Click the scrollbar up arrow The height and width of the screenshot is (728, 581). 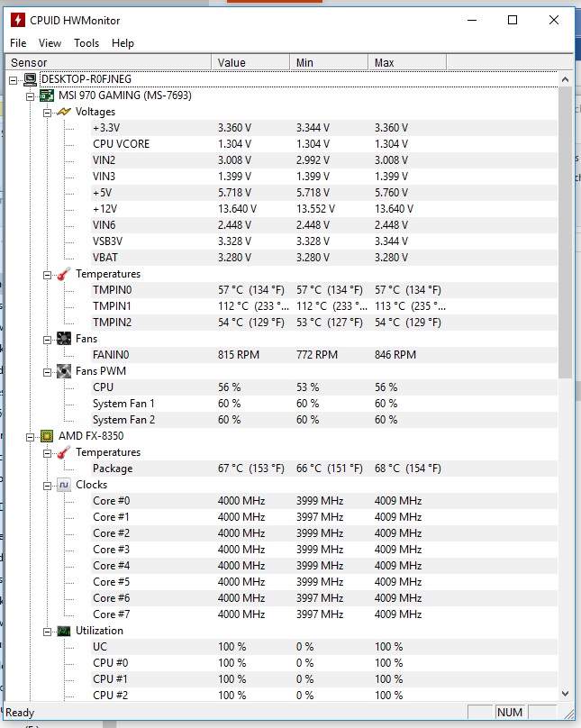(x=565, y=79)
